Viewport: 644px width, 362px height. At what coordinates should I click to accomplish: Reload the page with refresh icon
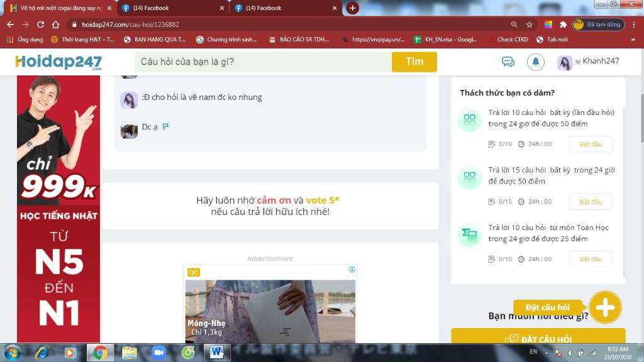click(x=40, y=25)
